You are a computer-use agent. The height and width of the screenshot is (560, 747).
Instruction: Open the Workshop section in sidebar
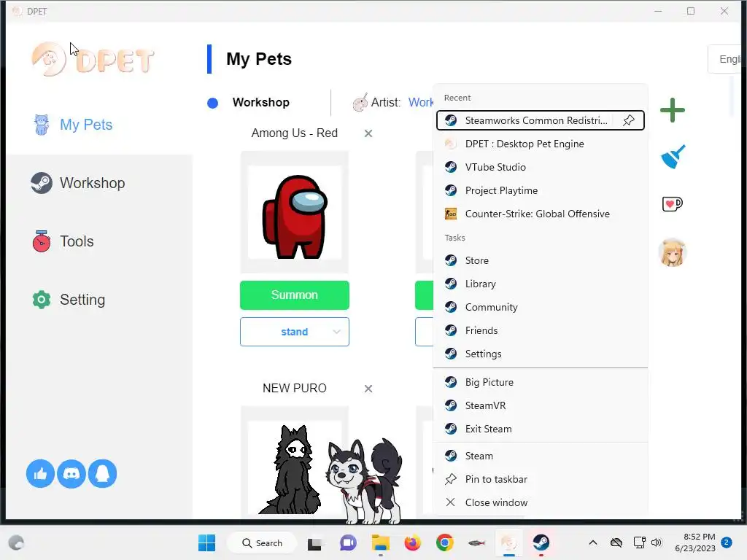click(92, 183)
